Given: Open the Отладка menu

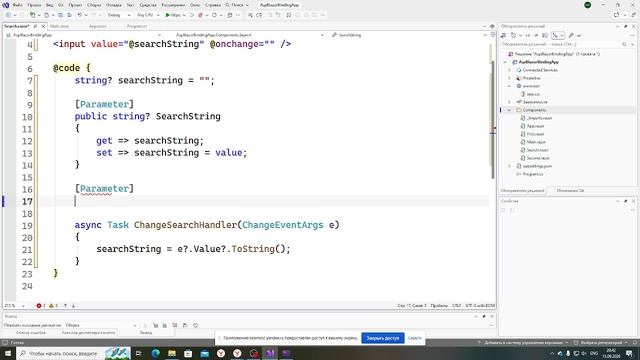Looking at the screenshot, I should click(x=113, y=5).
